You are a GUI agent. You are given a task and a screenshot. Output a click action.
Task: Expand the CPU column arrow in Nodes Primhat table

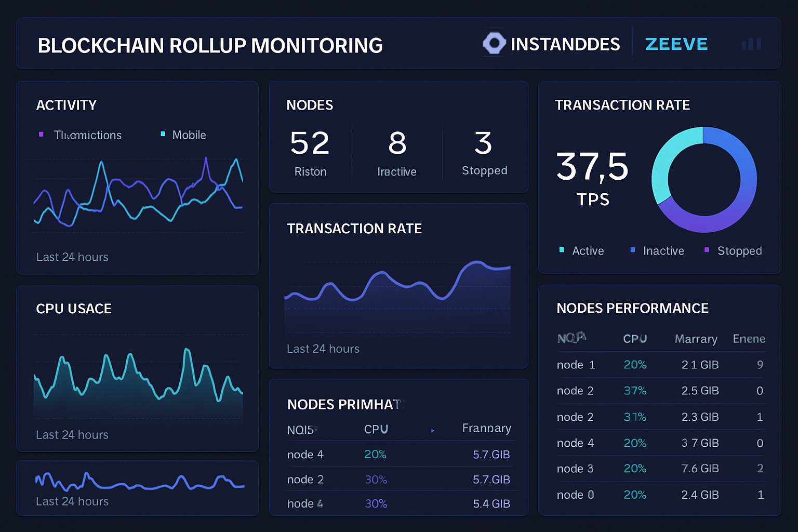[433, 431]
